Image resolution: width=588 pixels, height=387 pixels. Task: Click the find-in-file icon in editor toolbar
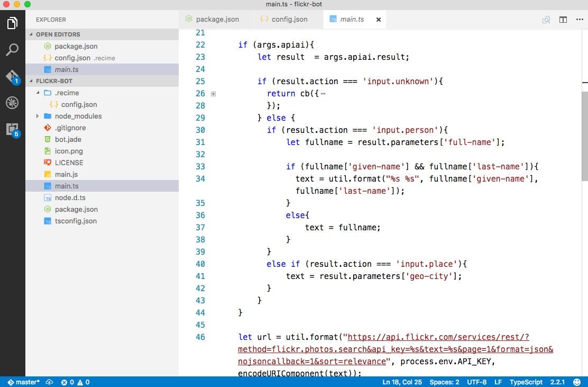546,20
